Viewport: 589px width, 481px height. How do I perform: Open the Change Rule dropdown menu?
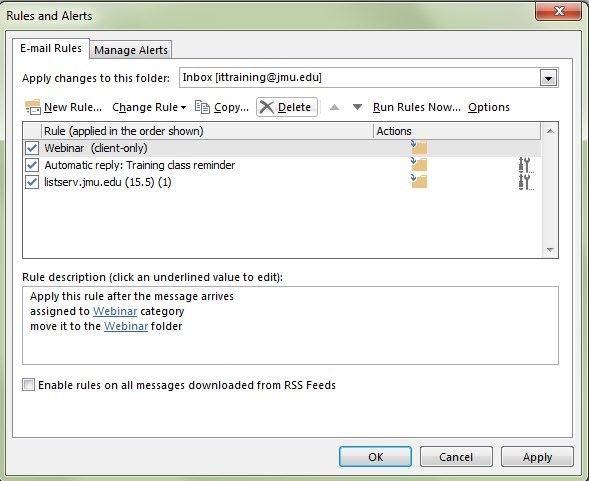tap(149, 107)
